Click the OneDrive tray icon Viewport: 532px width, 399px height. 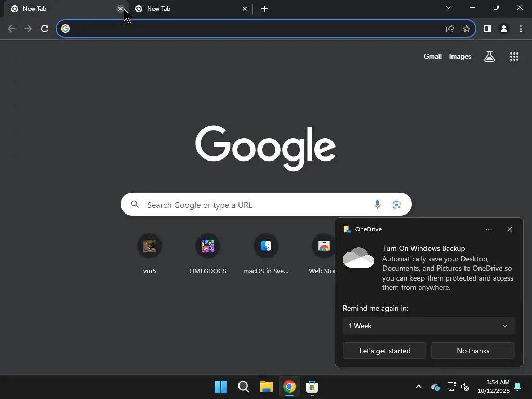pyautogui.click(x=435, y=387)
